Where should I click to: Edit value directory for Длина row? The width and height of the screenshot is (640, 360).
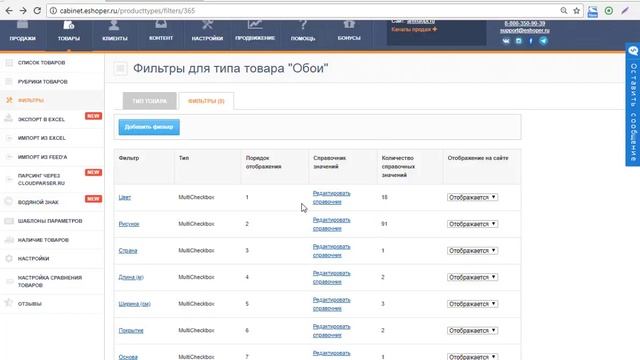click(331, 278)
